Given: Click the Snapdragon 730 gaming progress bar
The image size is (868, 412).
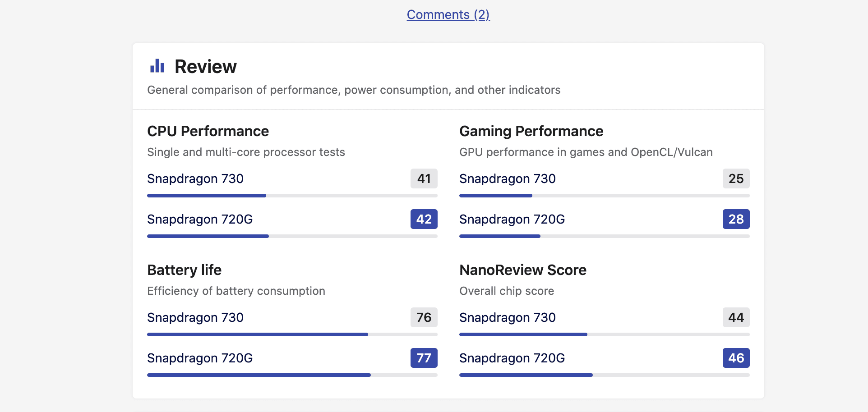Looking at the screenshot, I should pyautogui.click(x=605, y=196).
